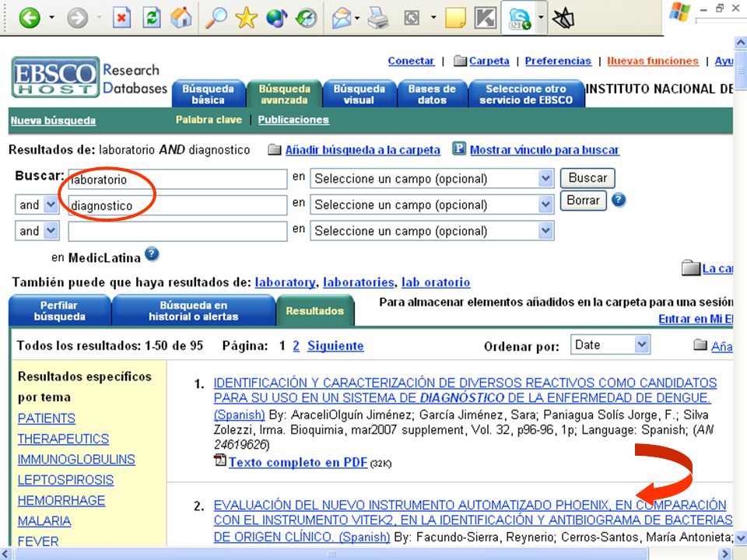Screen dimensions: 747x560
Task: Open the Publicaciones link
Action: pyautogui.click(x=293, y=120)
